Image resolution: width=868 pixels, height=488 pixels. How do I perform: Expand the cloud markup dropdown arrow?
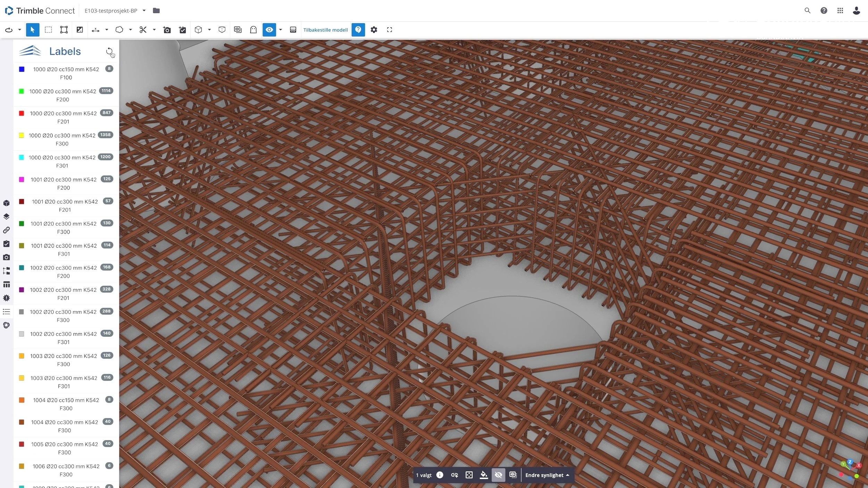[131, 30]
